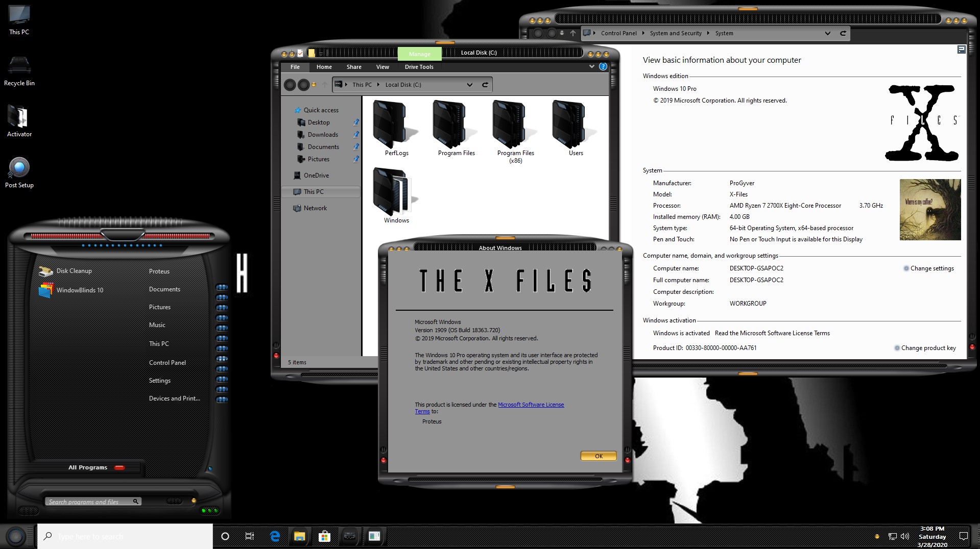Click All Programs in the Start menu
The width and height of the screenshot is (980, 549).
[88, 467]
